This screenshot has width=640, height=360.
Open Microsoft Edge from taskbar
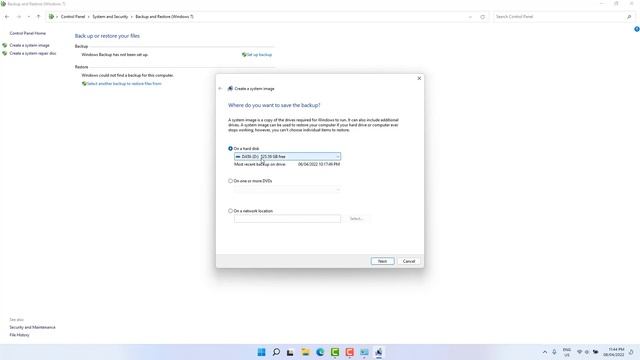click(x=320, y=352)
